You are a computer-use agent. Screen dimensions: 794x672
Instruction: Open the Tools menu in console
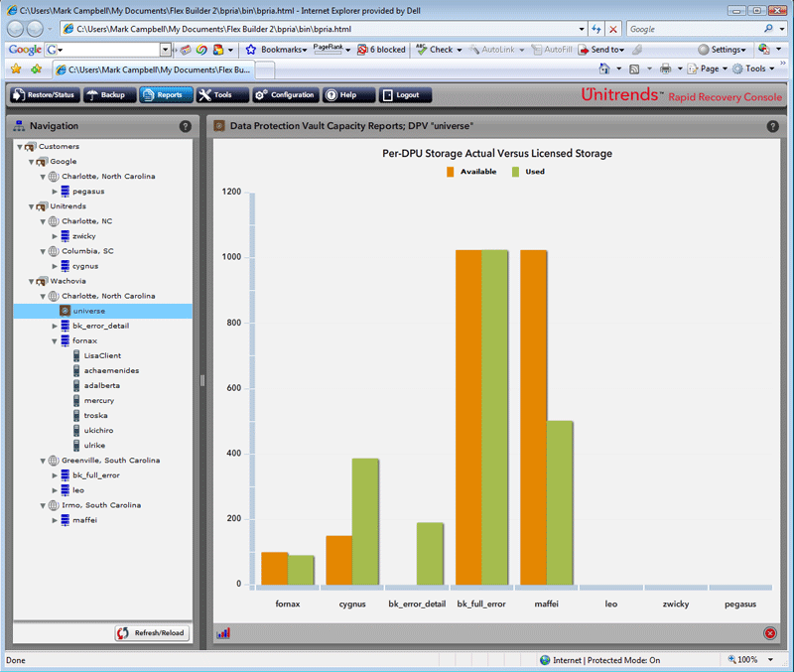coord(222,95)
